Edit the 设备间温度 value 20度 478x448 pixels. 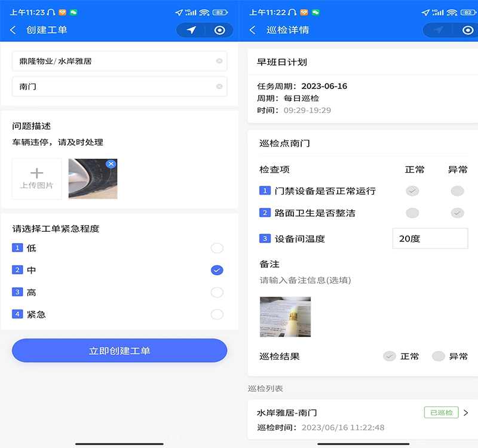point(430,238)
